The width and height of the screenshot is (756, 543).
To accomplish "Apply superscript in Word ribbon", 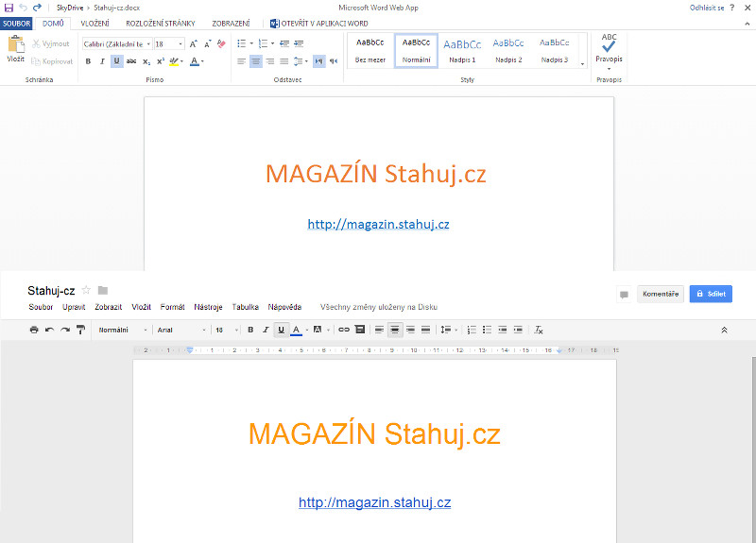I will [161, 61].
